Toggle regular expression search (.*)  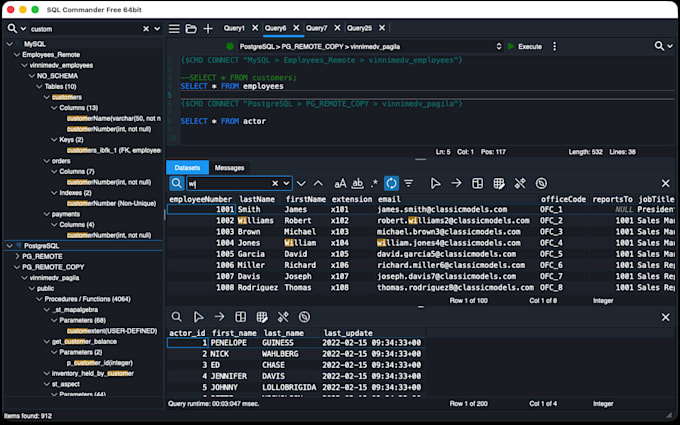pos(374,183)
